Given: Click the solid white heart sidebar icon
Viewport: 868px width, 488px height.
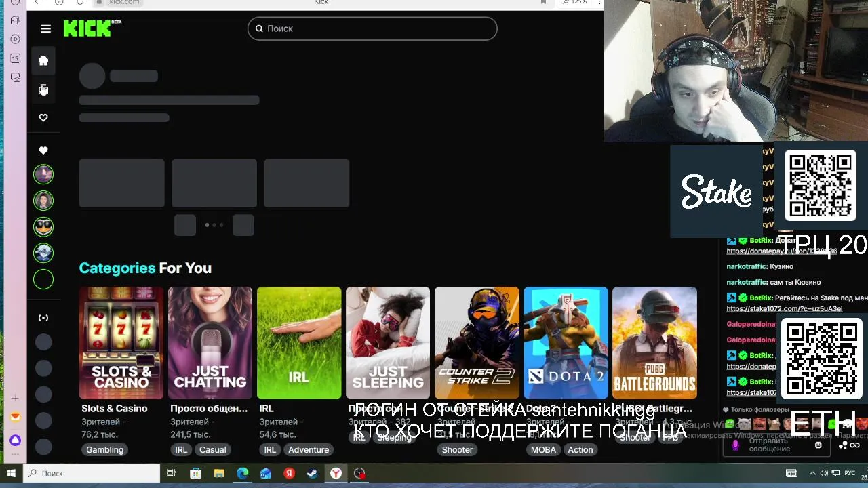Looking at the screenshot, I should 43,150.
